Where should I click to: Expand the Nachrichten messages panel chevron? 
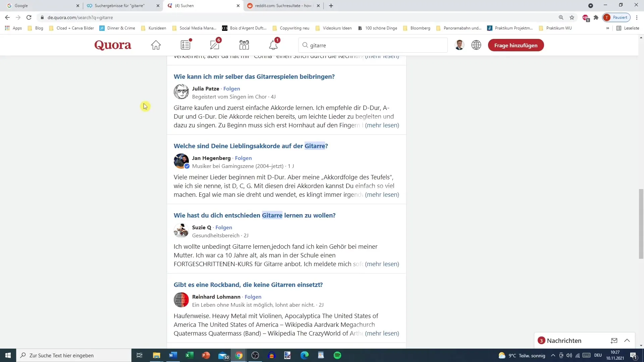click(627, 341)
